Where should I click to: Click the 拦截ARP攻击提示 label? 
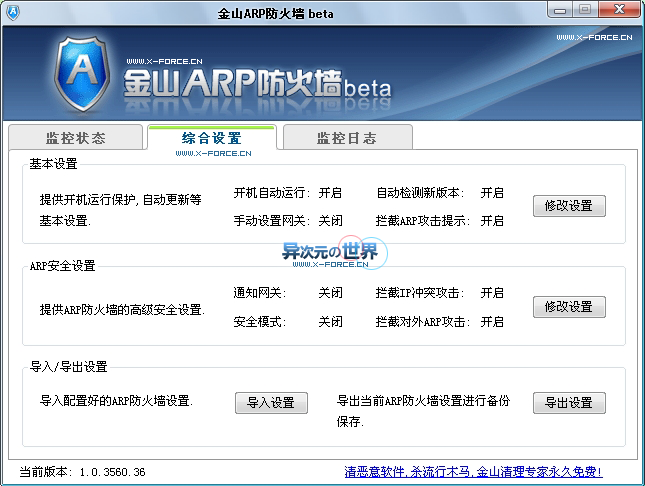click(x=422, y=221)
